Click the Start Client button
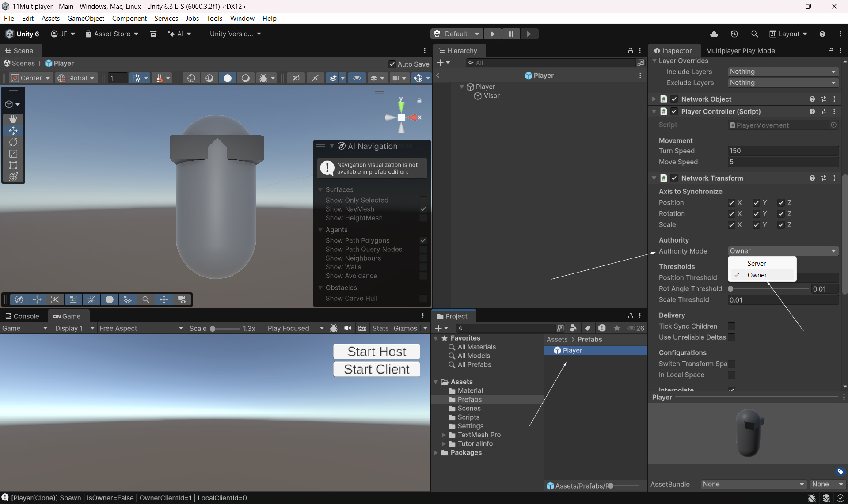Image resolution: width=848 pixels, height=504 pixels. point(376,369)
